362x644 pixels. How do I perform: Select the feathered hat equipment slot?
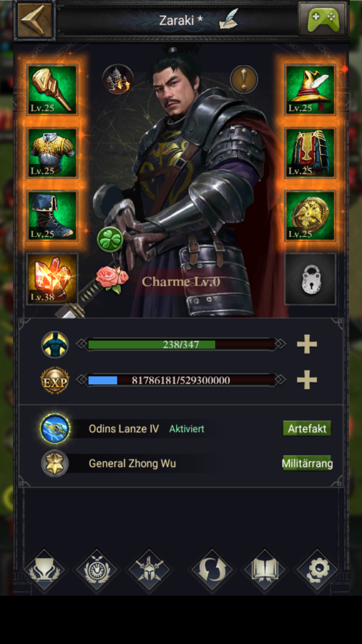(x=310, y=89)
